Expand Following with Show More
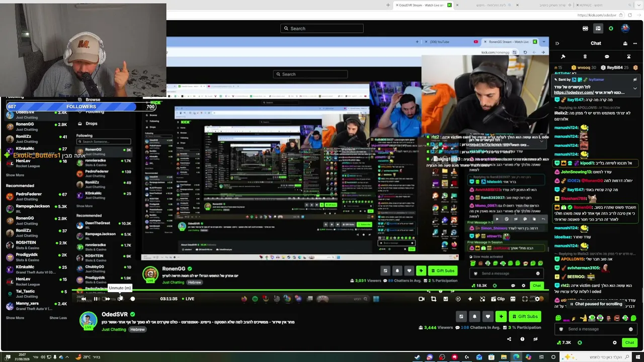Screen dimensions: 644x362 (x=15, y=175)
